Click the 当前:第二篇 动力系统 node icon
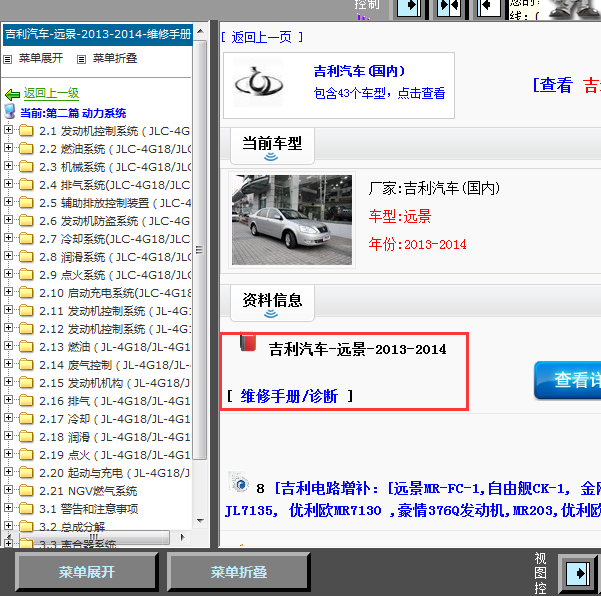This screenshot has height=596, width=601. [x=10, y=111]
